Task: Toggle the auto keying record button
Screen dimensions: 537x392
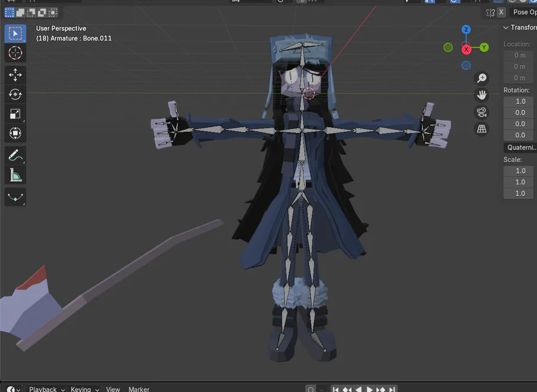Action: coord(311,389)
